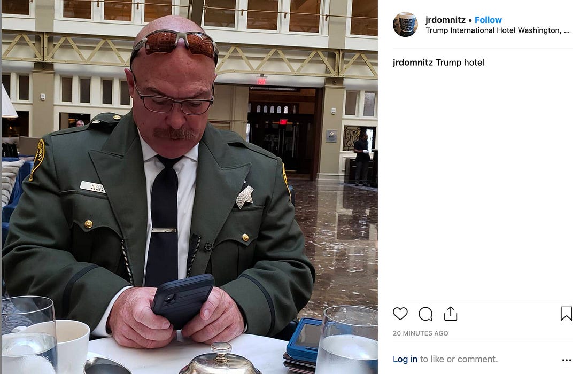
Task: Click the jrdomnitz profile avatar
Action: coord(405,25)
